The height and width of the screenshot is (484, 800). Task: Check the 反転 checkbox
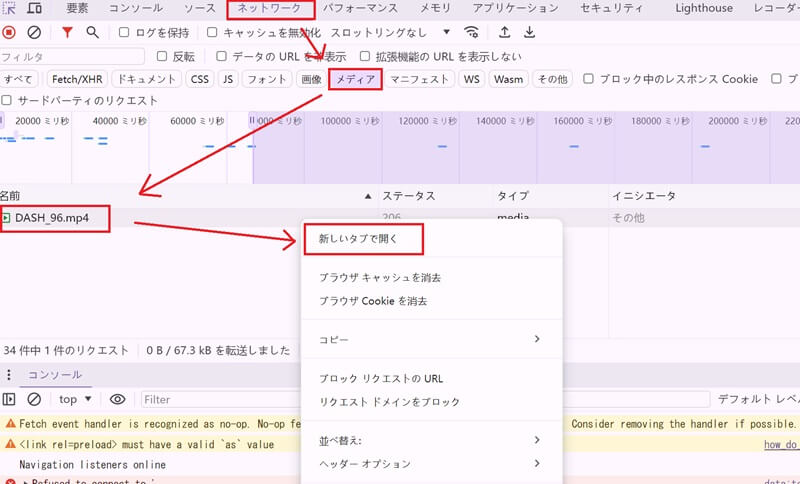162,56
